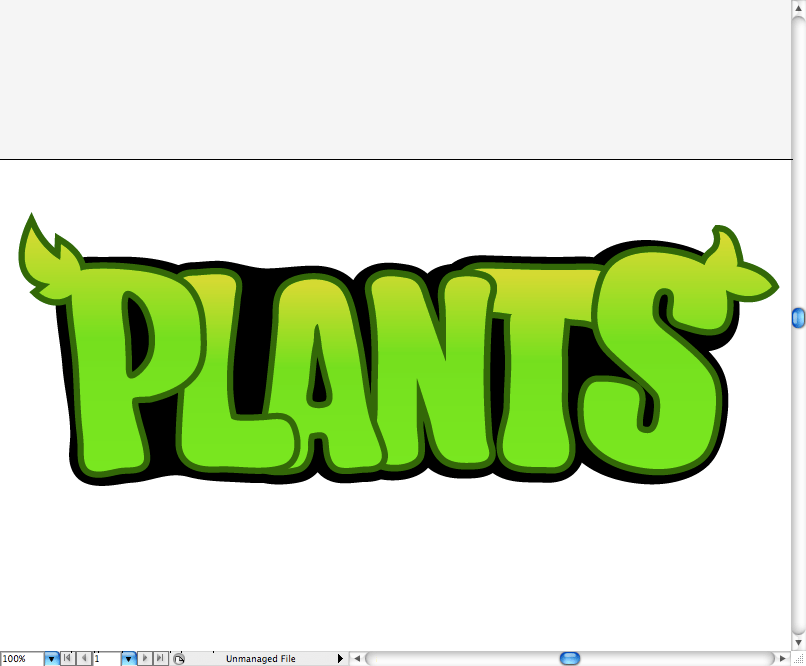Go to the next artboard

tap(145, 658)
